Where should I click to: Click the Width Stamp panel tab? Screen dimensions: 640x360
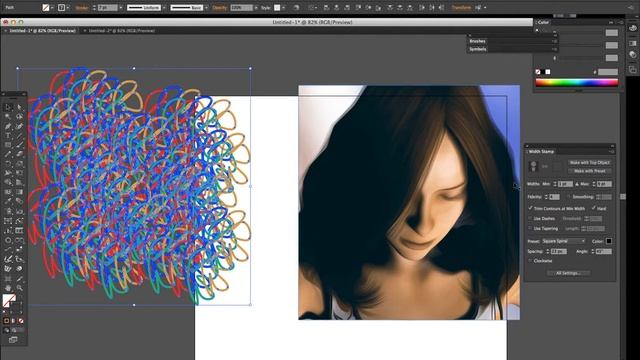coord(541,151)
